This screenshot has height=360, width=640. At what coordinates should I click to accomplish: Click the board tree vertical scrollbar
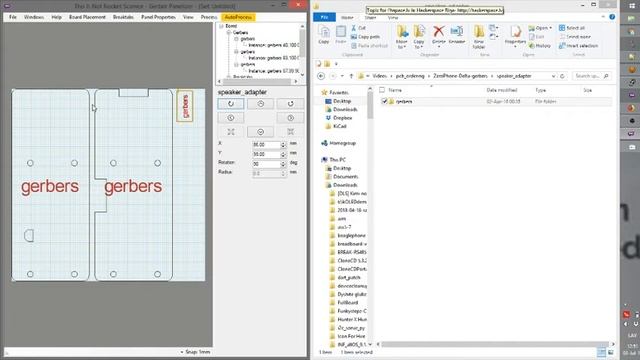[302, 50]
